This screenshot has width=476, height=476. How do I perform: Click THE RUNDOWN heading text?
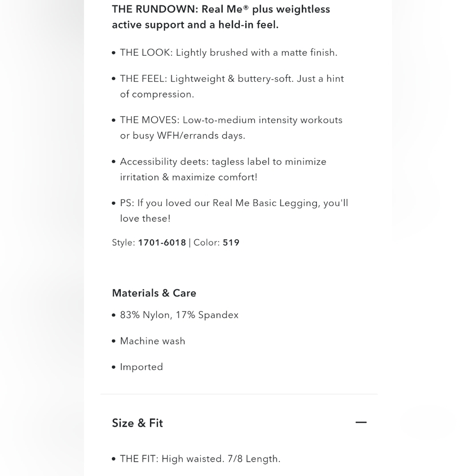click(x=221, y=17)
